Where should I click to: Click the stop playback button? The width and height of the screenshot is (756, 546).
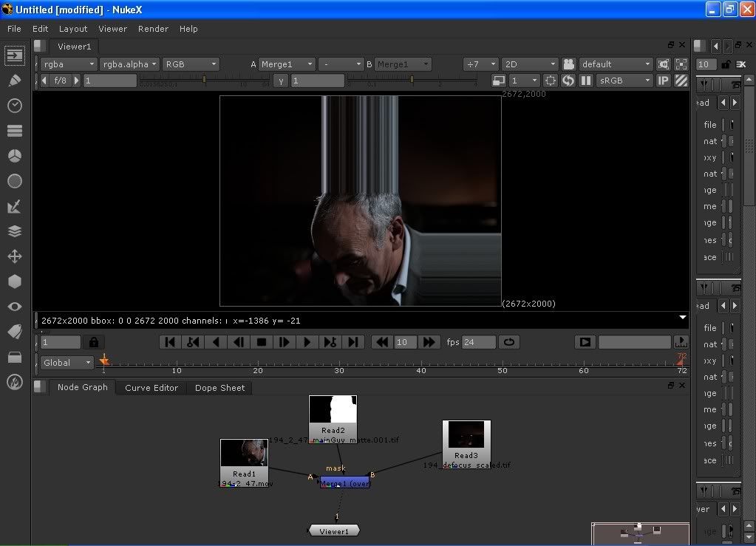click(x=261, y=342)
